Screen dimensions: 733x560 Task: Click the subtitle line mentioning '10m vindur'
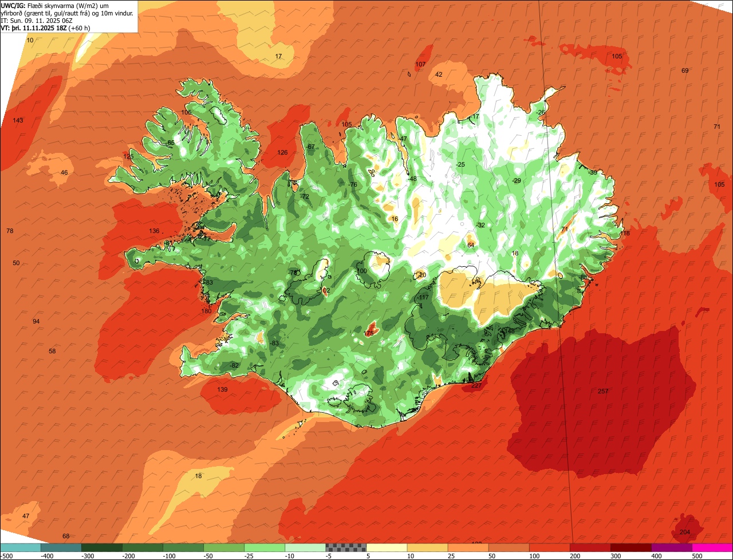tap(67, 13)
